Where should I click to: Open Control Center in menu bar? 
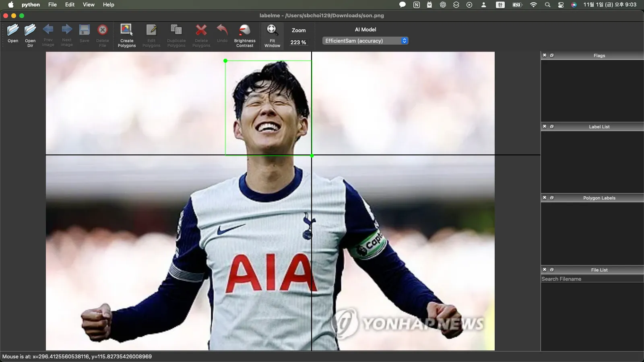561,5
